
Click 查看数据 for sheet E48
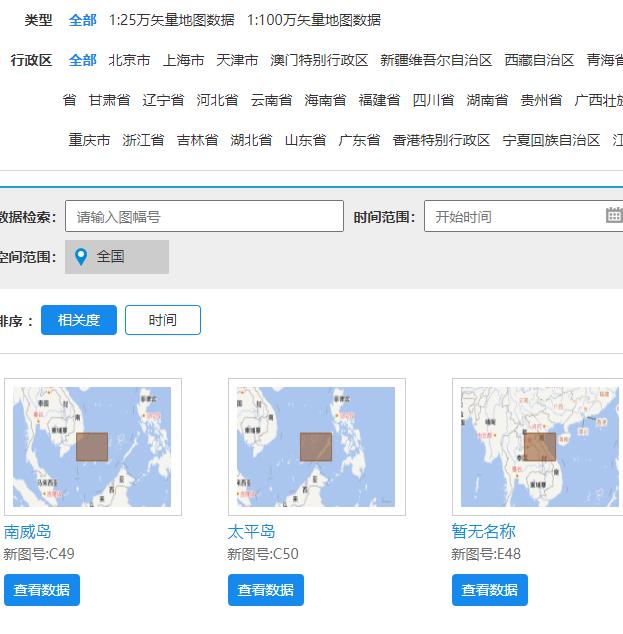[490, 590]
